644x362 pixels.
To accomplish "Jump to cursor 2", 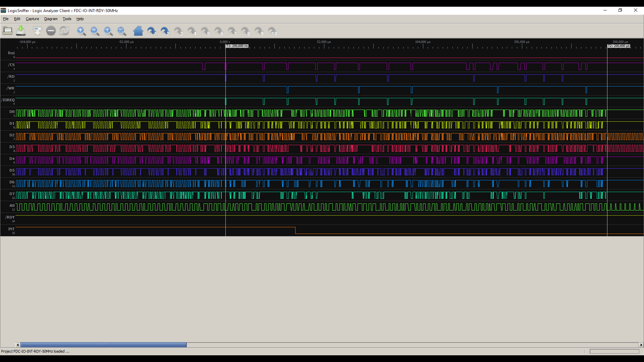I will [165, 31].
